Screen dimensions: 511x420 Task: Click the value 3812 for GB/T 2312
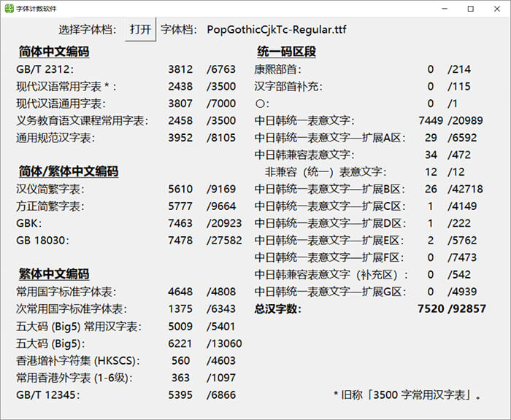click(x=180, y=69)
